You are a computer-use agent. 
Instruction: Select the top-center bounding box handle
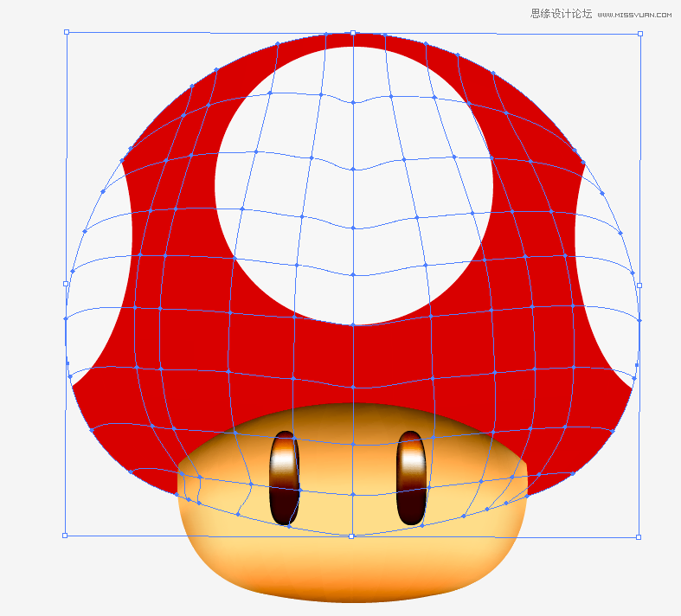point(353,33)
